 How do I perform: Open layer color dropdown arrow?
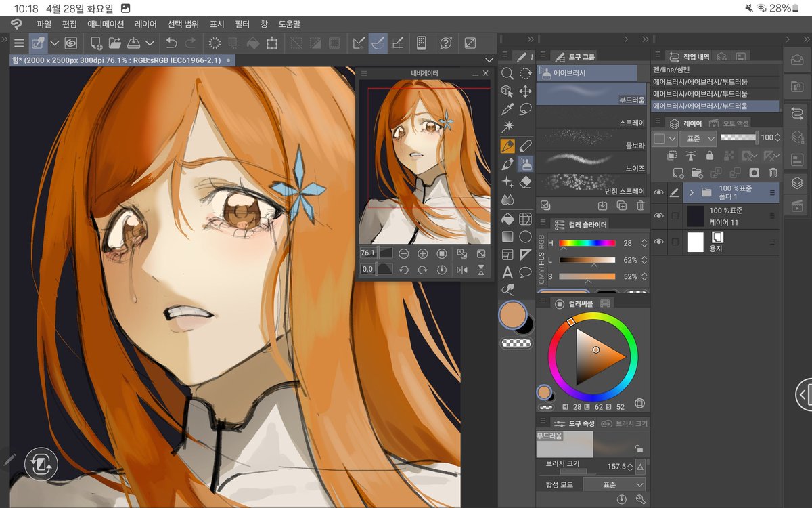[672, 137]
